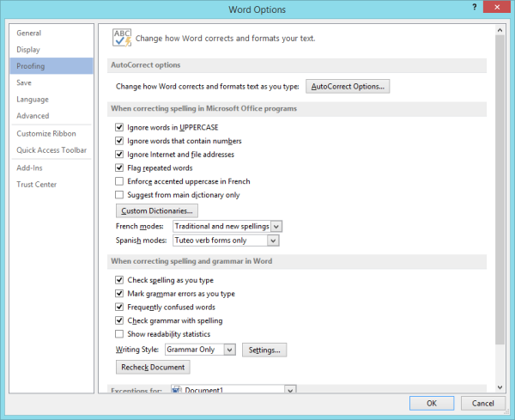Viewport: 515px width, 420px height.
Task: Click the Recheck Document button
Action: pos(153,367)
